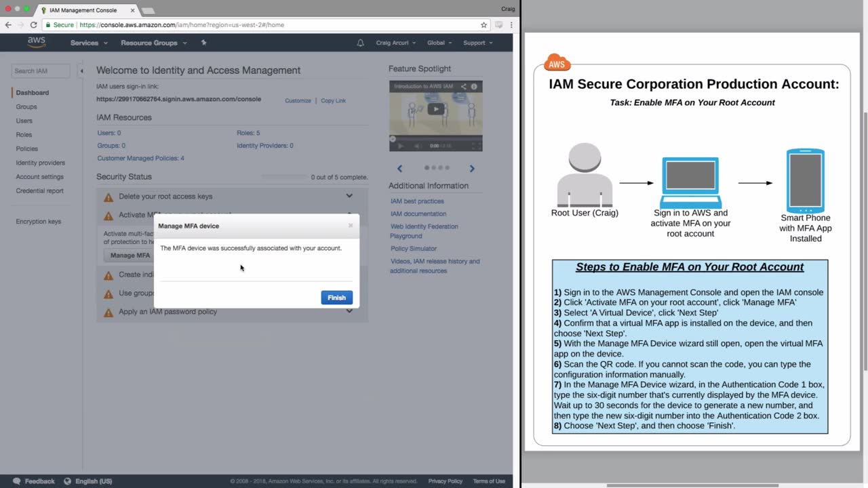Enter fullscreen on the IAM video
Screen dimensions: 868x488
[x=476, y=146]
